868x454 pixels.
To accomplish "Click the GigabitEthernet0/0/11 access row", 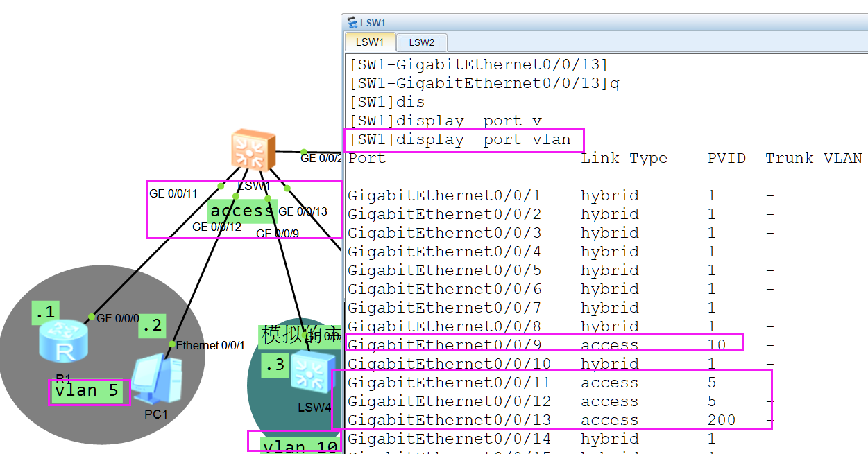I will [541, 383].
